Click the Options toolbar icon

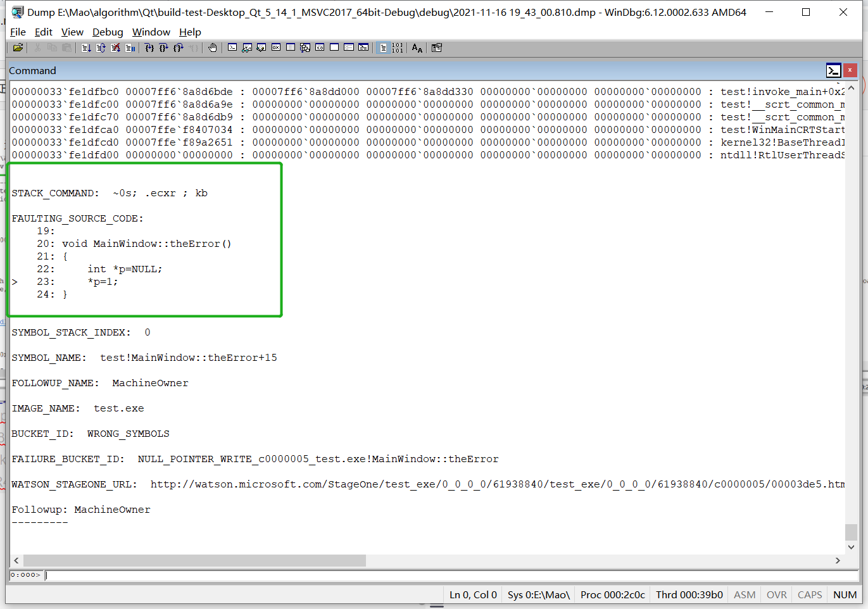click(436, 47)
